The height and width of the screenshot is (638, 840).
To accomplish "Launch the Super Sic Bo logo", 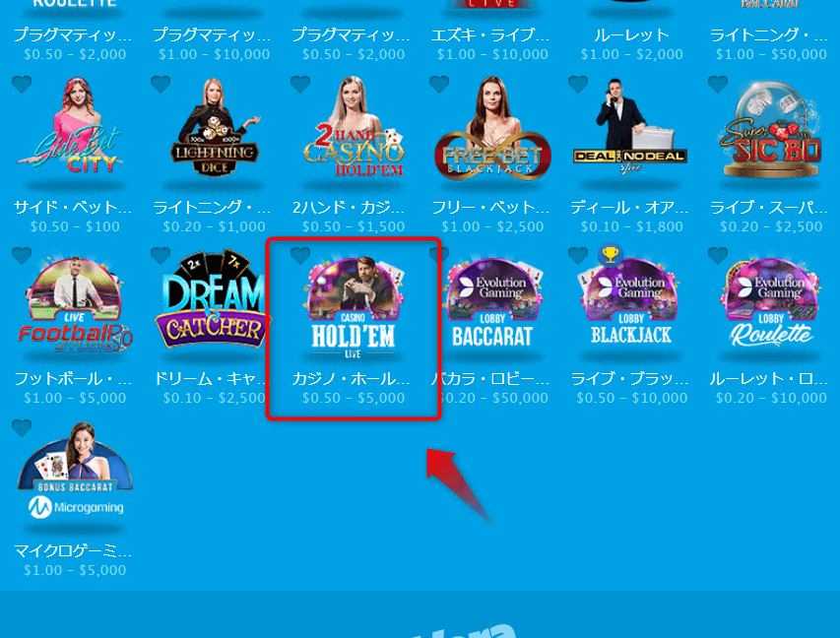I will 771,131.
